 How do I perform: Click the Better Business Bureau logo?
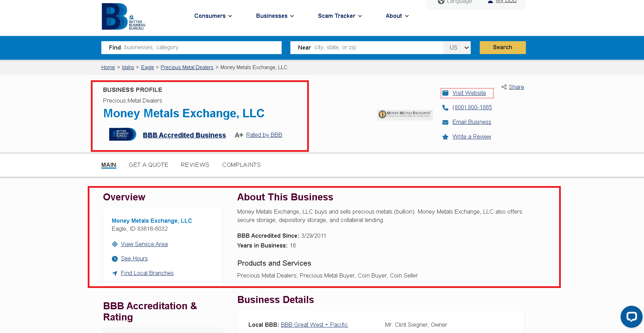pyautogui.click(x=123, y=16)
